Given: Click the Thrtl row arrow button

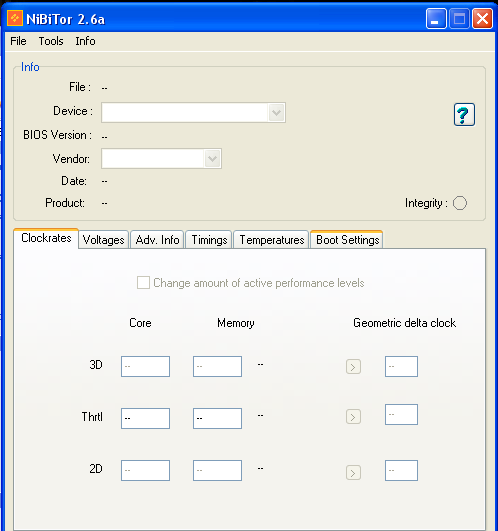Looking at the screenshot, I should (x=353, y=417).
